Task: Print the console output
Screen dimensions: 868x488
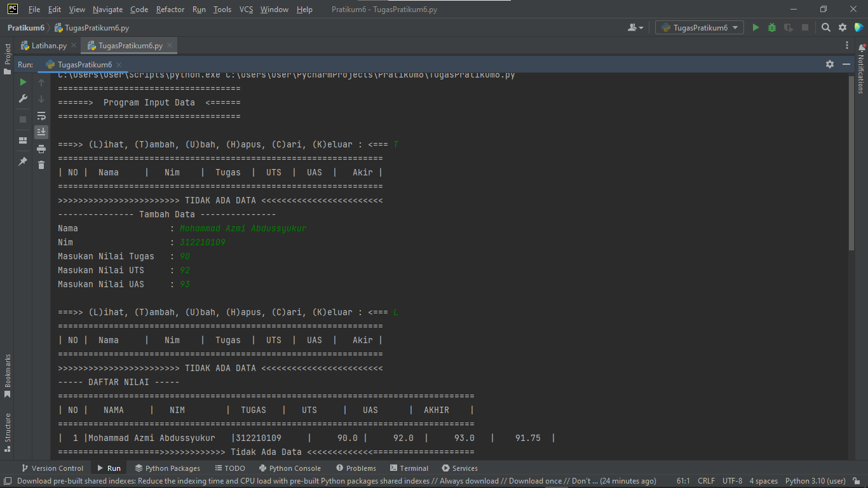Action: tap(41, 149)
